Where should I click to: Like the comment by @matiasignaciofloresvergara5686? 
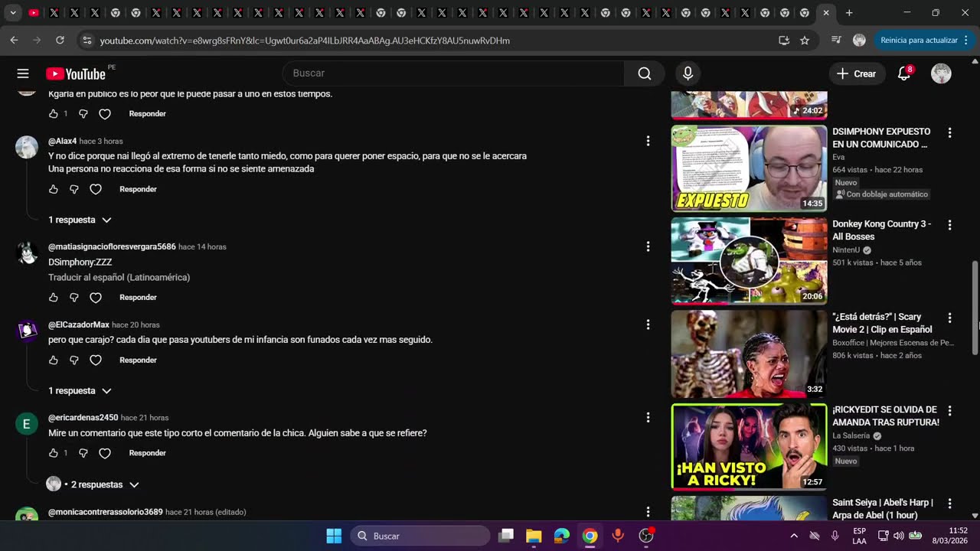point(54,297)
